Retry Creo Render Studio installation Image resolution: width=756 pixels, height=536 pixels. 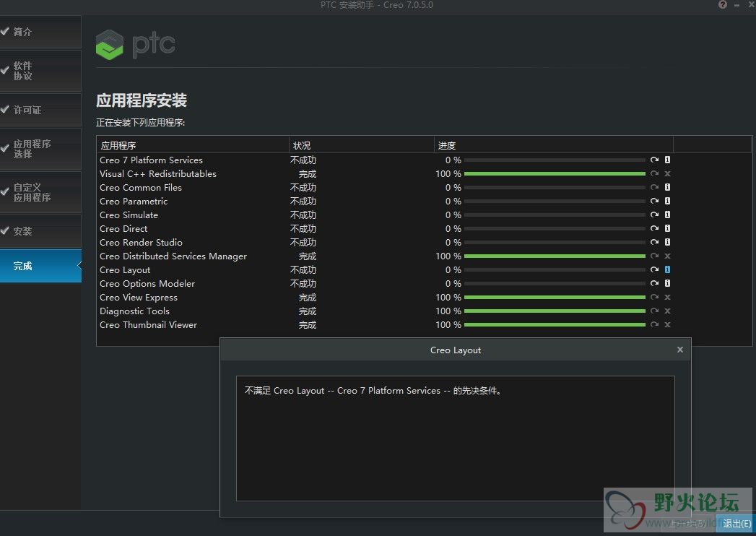[x=654, y=242]
